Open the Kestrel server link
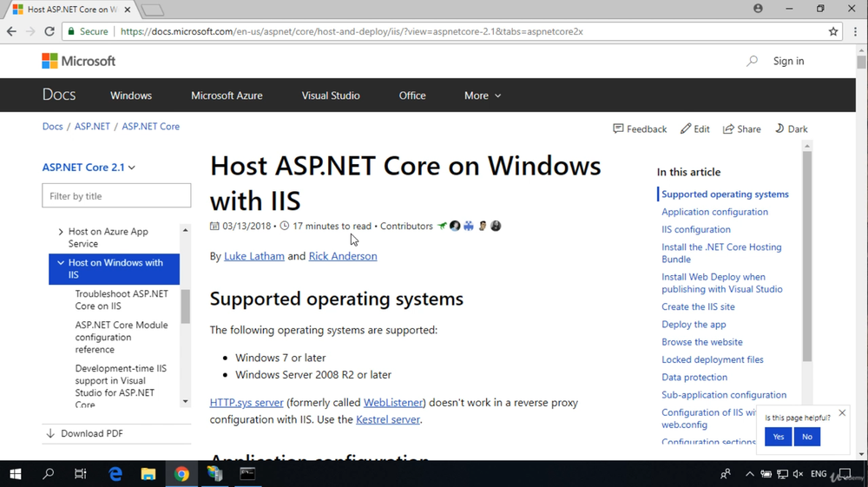This screenshot has width=868, height=487. 387,419
